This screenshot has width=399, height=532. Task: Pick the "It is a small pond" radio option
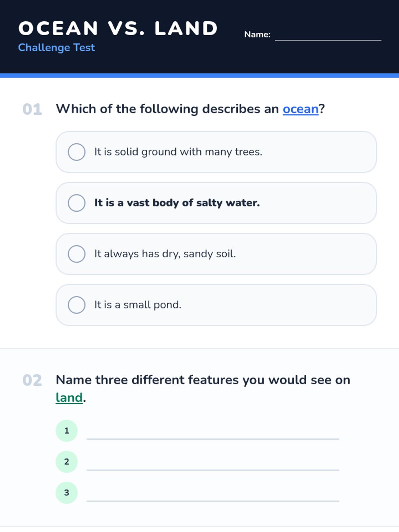76,305
